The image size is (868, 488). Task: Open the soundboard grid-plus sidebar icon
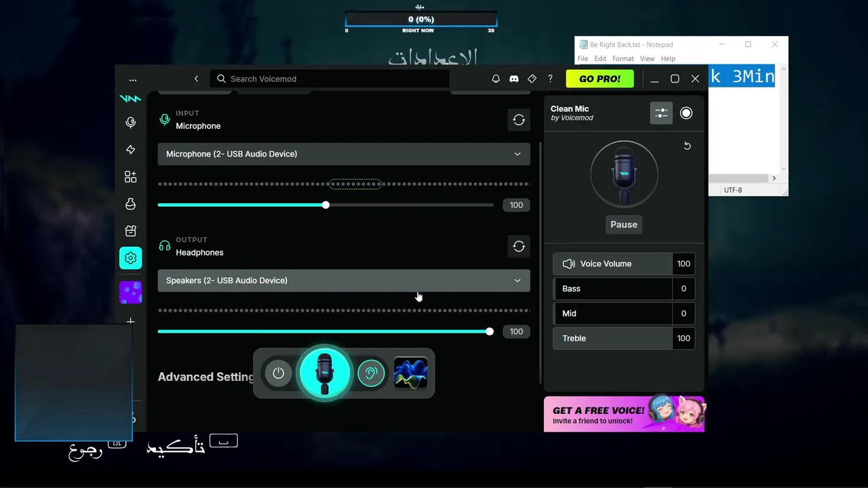[131, 177]
